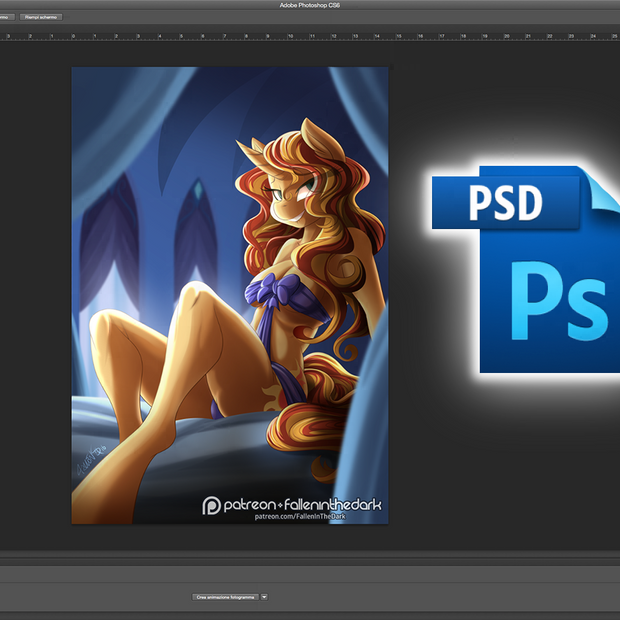Click the horizontal ruler at the 10 mark
The image size is (620, 620).
290,36
